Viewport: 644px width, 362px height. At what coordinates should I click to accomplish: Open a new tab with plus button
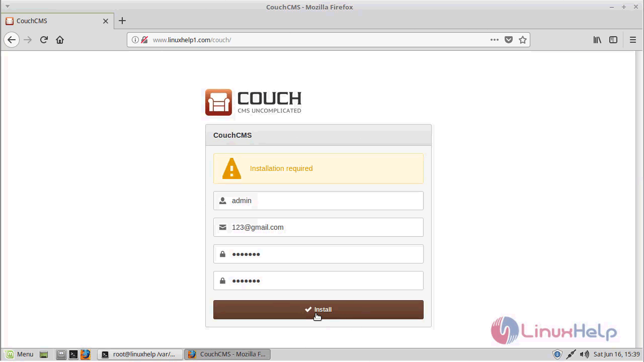click(122, 21)
